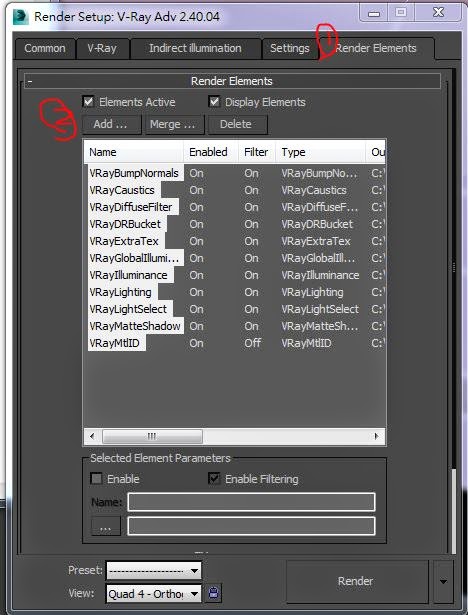Switch to the V-Ray tab
This screenshot has width=468, height=615.
click(x=102, y=48)
